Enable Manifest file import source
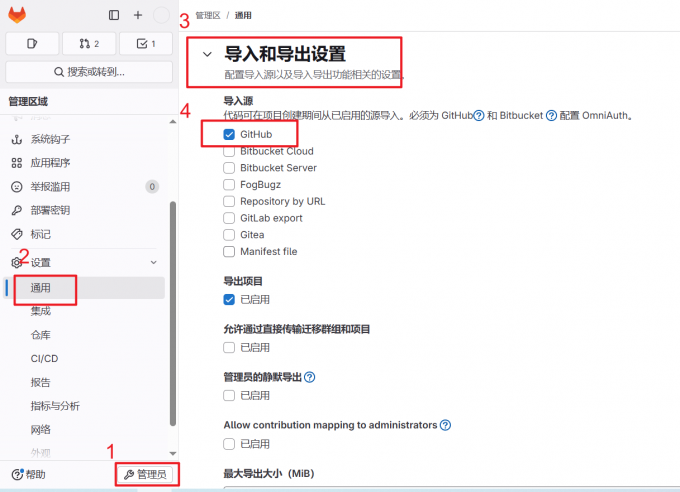680x492 pixels. pyautogui.click(x=229, y=252)
